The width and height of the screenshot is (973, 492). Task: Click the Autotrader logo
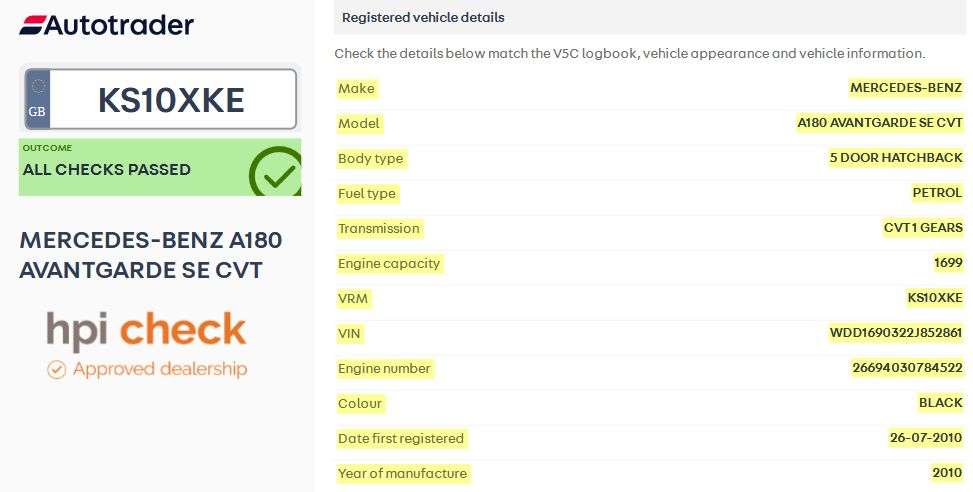point(107,25)
